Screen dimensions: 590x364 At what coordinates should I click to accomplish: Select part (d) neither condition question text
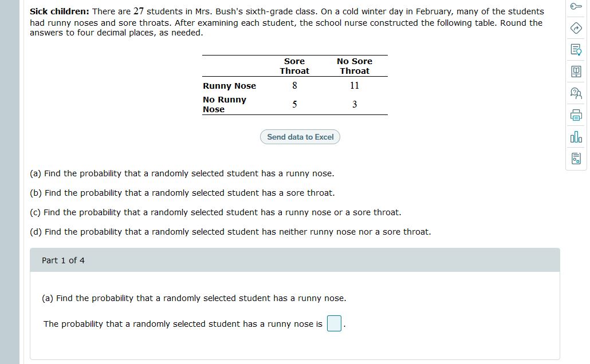230,231
